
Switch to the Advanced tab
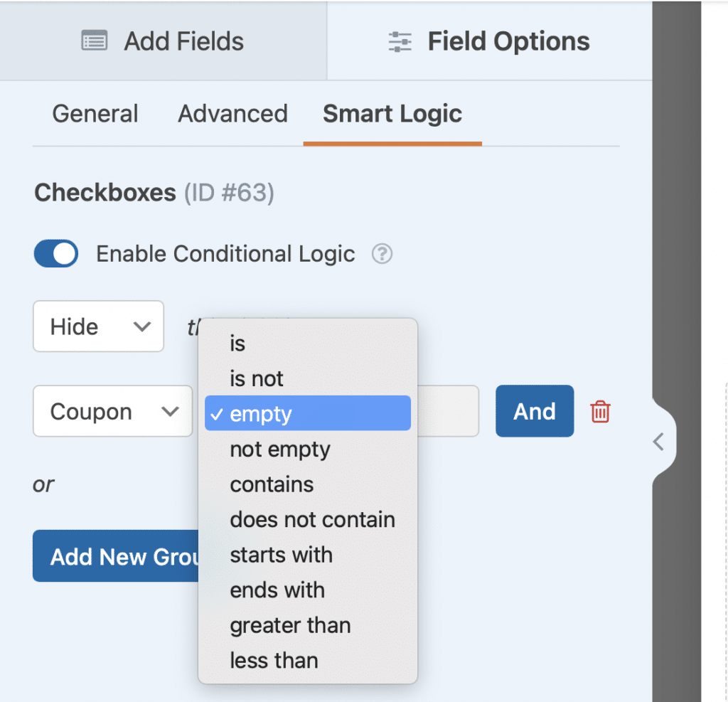[x=232, y=114]
